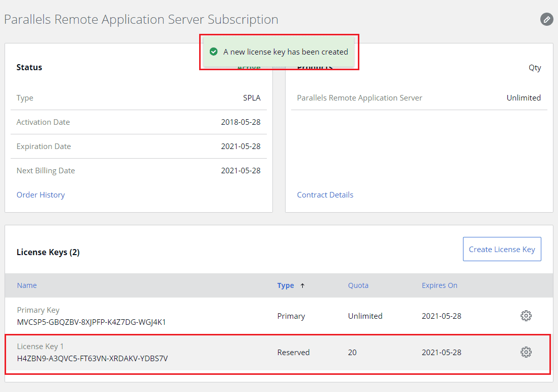558x392 pixels.
Task: Click the 'Primary' type cell
Action: [291, 316]
